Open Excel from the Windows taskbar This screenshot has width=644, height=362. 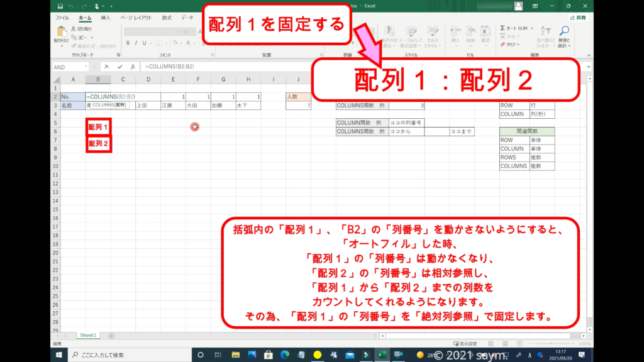381,355
